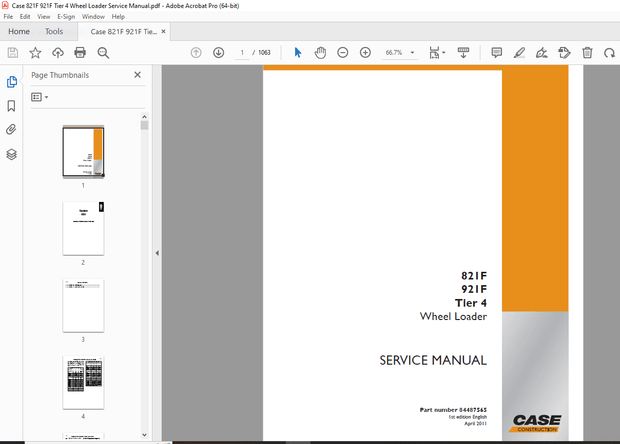The height and width of the screenshot is (444, 620).
Task: Open the Help menu
Action: point(118,17)
